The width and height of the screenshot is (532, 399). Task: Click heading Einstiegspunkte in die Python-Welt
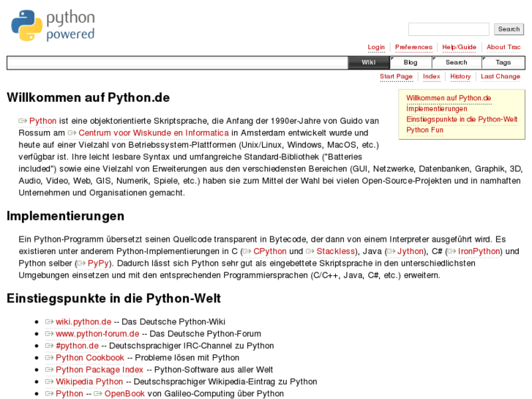113,299
